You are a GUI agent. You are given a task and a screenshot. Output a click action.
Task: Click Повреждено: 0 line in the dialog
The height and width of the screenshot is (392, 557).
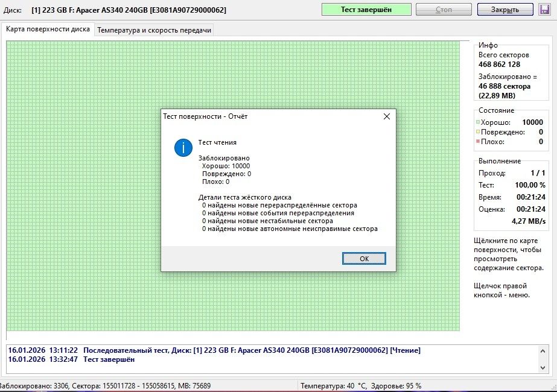click(x=227, y=174)
